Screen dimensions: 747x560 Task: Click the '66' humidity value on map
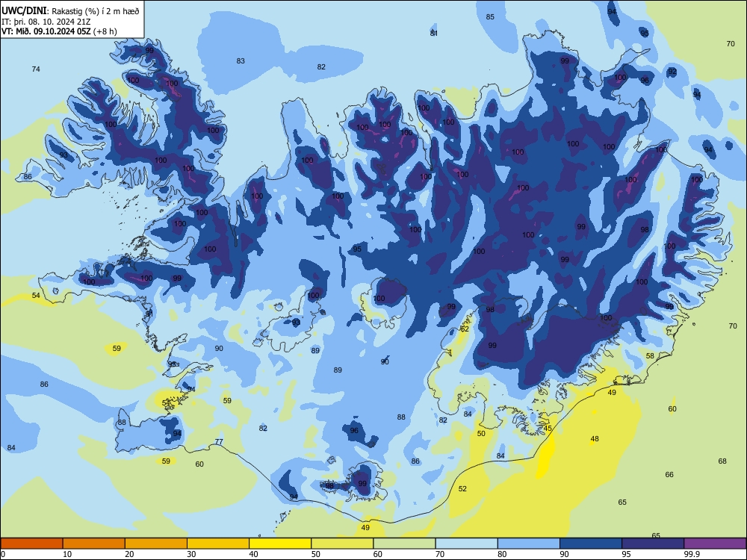coord(669,474)
